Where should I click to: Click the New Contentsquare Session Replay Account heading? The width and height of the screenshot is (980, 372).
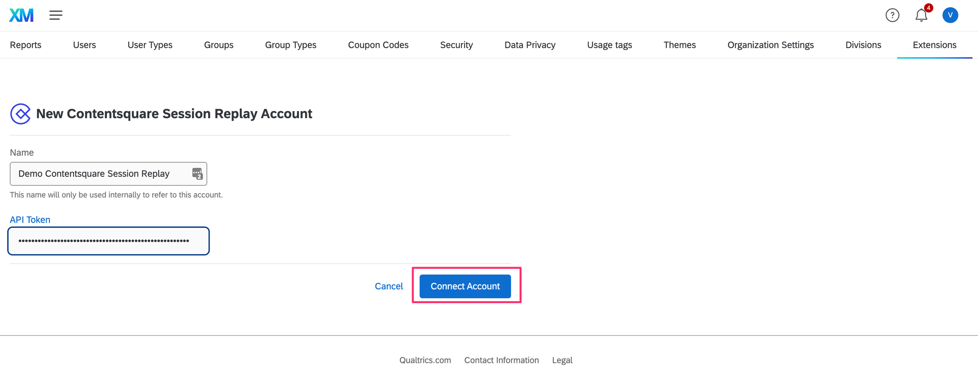click(x=174, y=114)
